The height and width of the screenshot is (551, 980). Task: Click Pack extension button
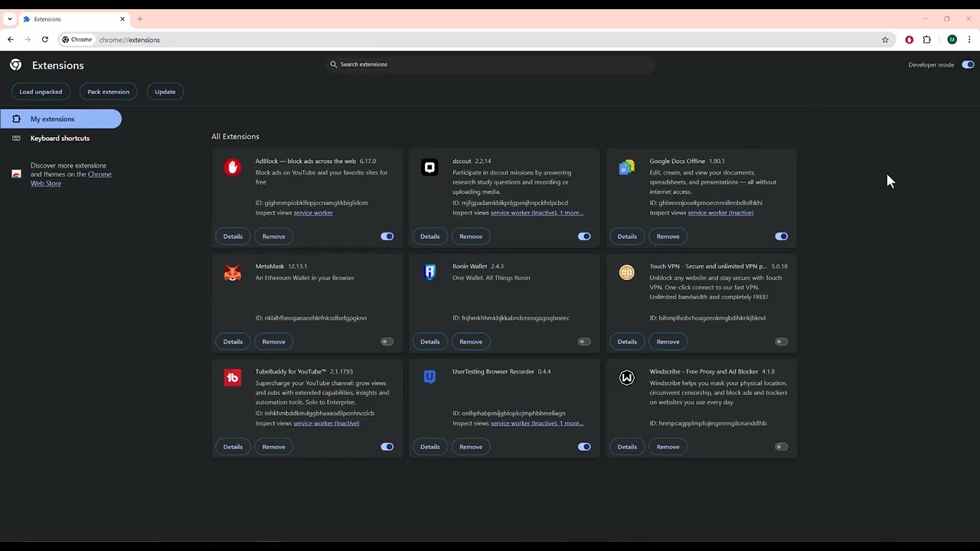tap(109, 92)
